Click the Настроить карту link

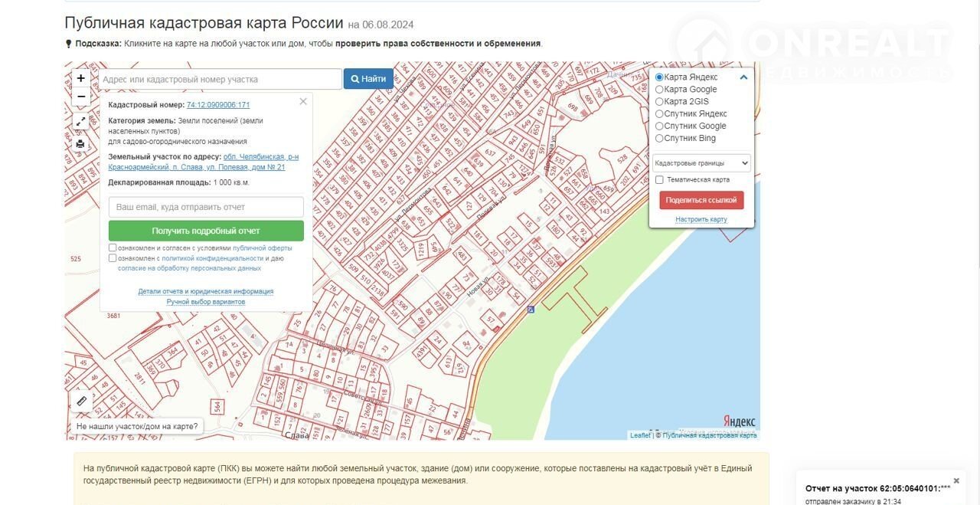point(701,220)
